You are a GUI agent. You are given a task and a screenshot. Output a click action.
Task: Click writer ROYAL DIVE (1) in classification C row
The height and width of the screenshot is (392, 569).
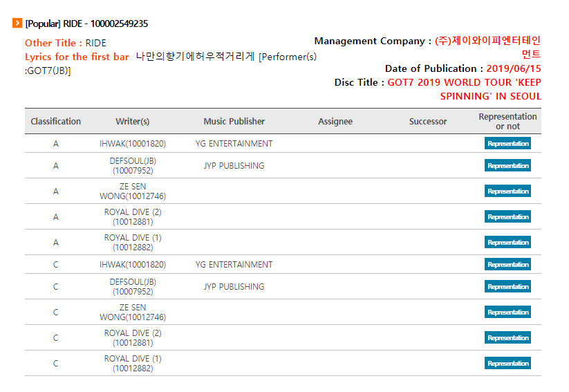(133, 364)
